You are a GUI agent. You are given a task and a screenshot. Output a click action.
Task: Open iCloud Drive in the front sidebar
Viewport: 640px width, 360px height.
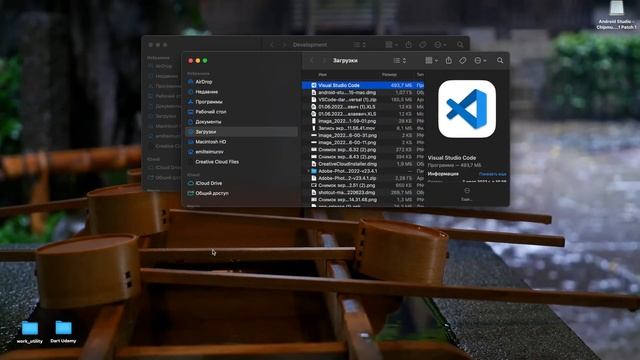point(209,183)
